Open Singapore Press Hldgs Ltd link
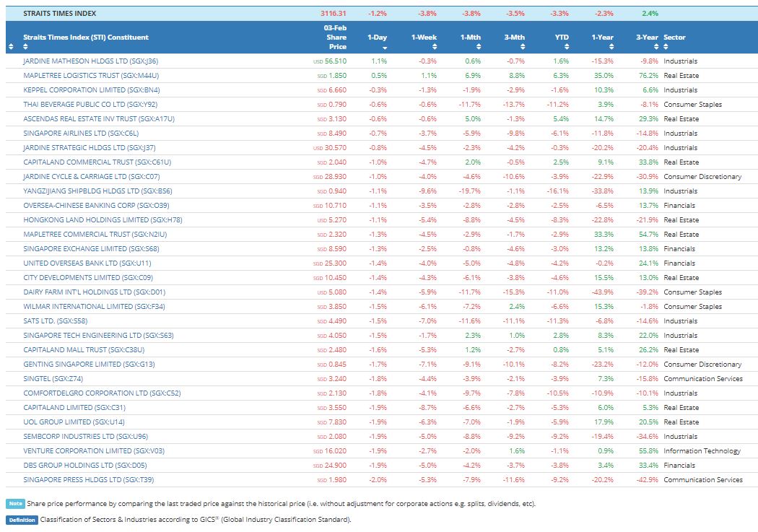Viewport: 758px width, 532px height. (x=89, y=480)
